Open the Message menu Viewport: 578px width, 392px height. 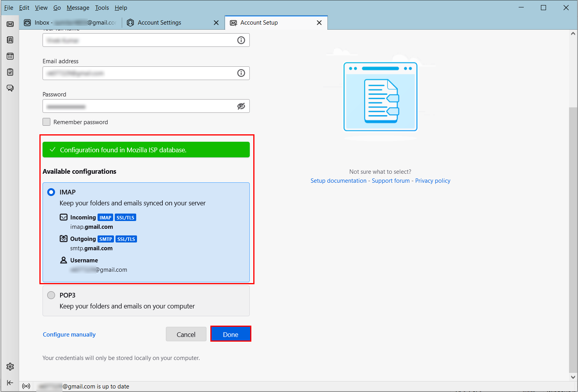click(x=78, y=8)
